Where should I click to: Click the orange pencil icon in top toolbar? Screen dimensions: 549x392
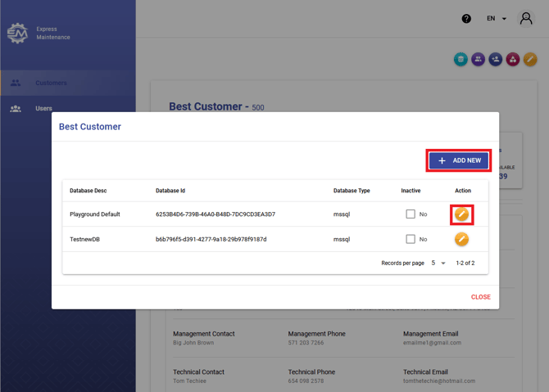[530, 60]
